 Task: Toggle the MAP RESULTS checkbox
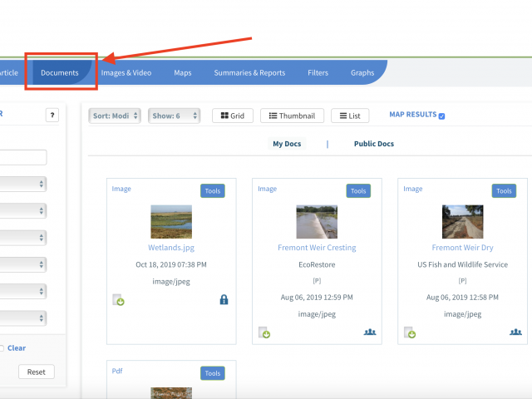click(441, 116)
